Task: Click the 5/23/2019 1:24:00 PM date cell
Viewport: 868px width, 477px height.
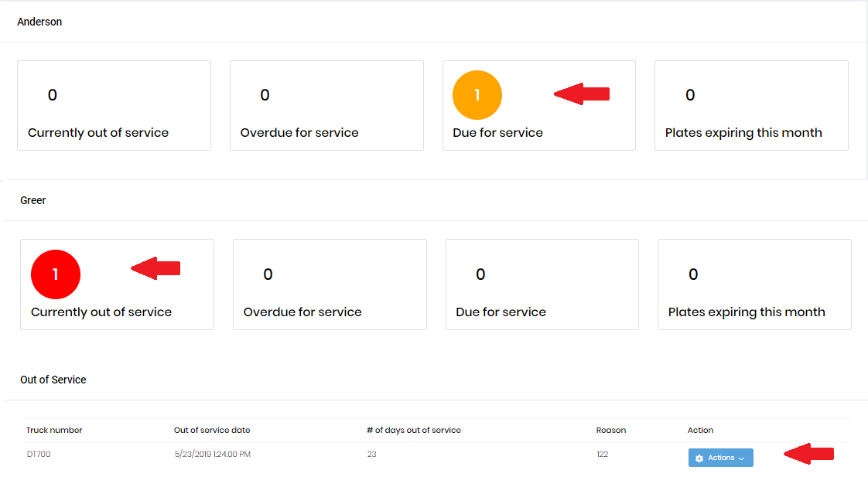Action: (x=213, y=454)
